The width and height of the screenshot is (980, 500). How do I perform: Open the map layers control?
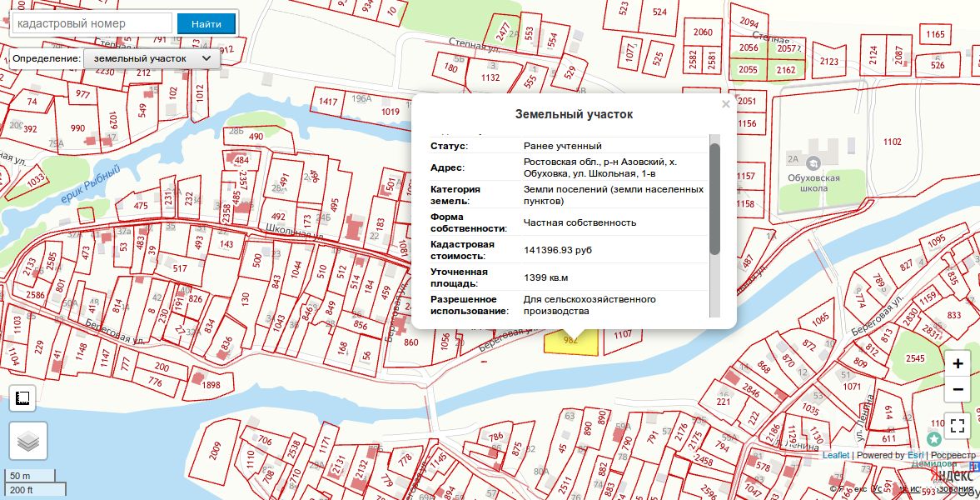(28, 441)
